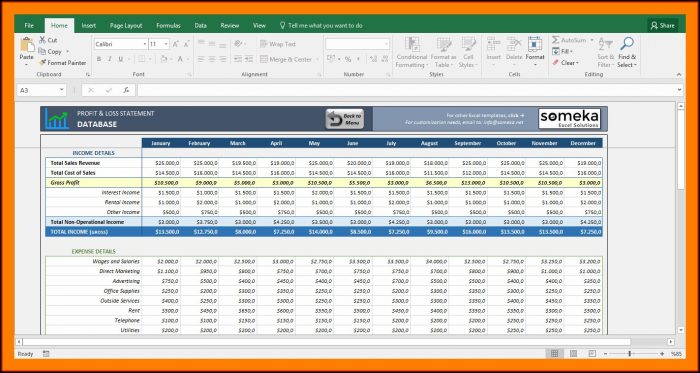Decrease the cell indent

coord(238,59)
